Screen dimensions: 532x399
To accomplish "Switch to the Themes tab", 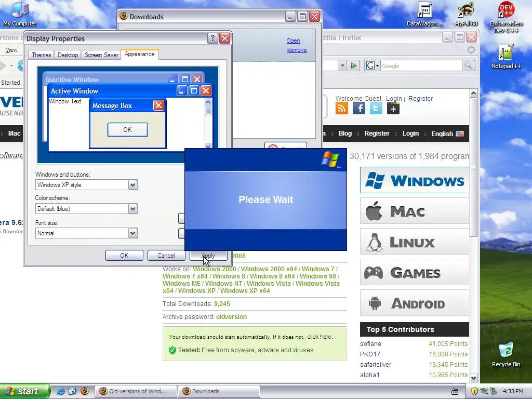I will tap(42, 55).
